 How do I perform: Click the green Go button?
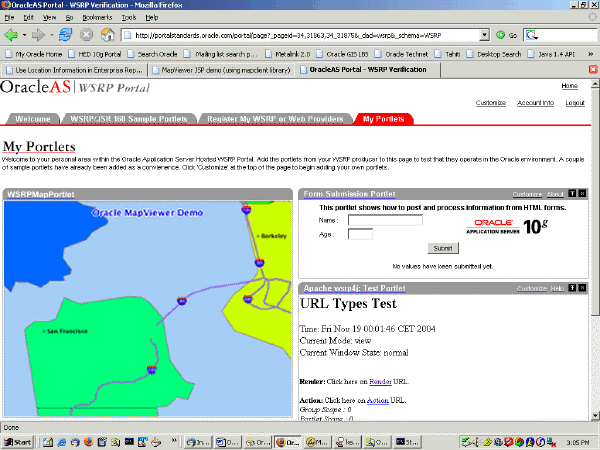tap(507, 35)
